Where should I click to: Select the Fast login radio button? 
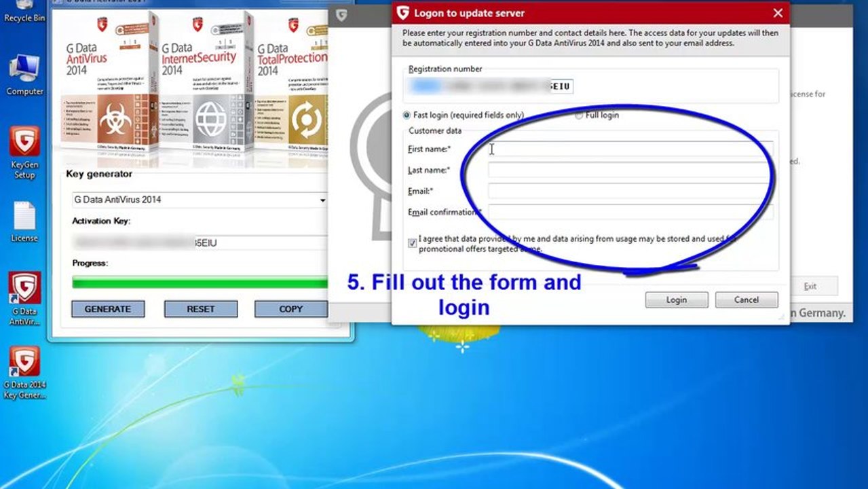click(407, 115)
